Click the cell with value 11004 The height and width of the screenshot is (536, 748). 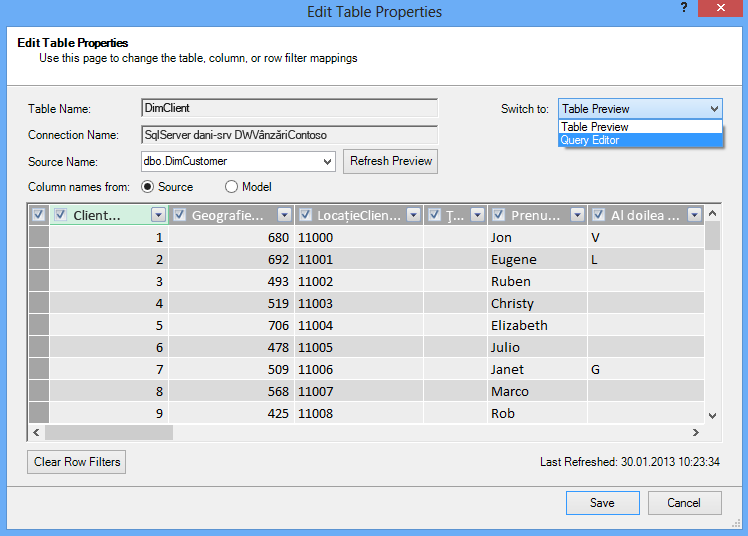pos(359,325)
